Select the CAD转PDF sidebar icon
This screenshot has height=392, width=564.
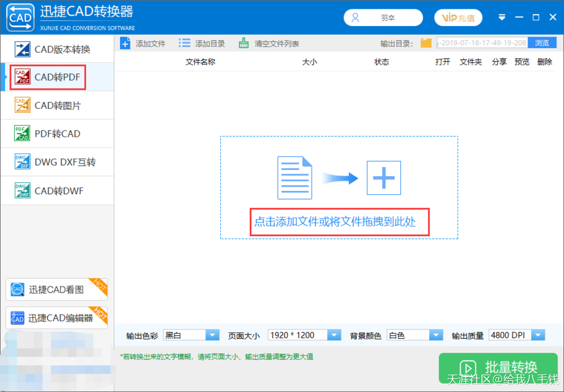pyautogui.click(x=22, y=77)
